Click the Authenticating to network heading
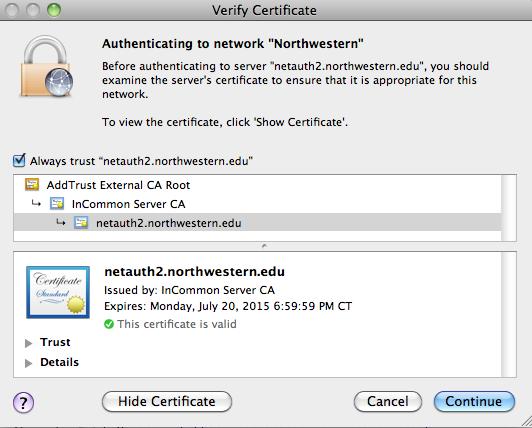Screen dimensions: 532x428 pos(233,44)
